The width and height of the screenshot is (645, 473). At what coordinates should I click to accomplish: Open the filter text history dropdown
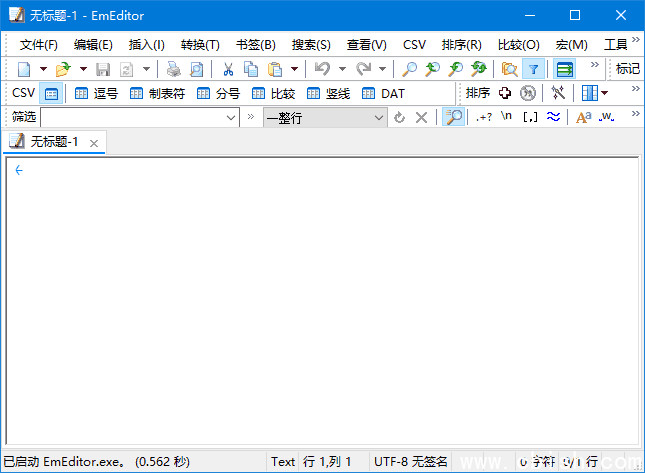[x=231, y=118]
